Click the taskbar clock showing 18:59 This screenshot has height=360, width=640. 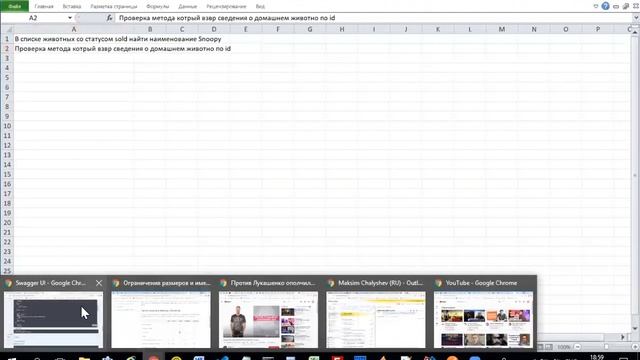click(597, 357)
